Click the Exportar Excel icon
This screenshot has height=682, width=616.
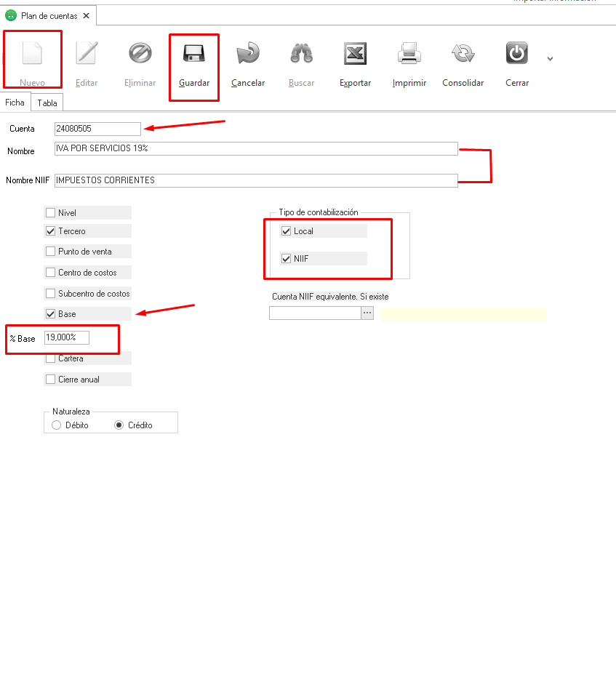coord(355,54)
